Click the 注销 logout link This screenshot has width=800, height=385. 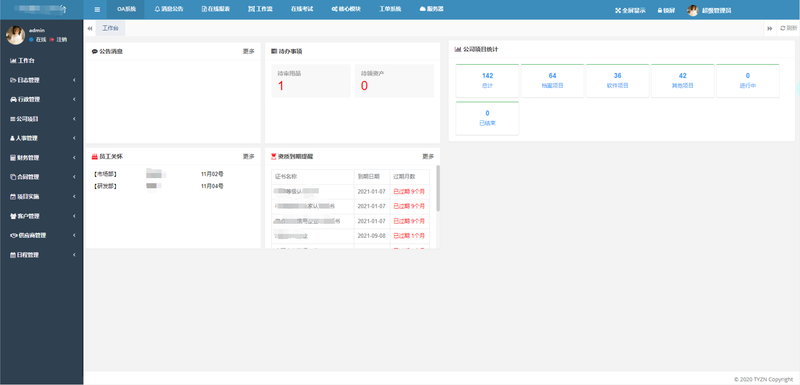61,39
